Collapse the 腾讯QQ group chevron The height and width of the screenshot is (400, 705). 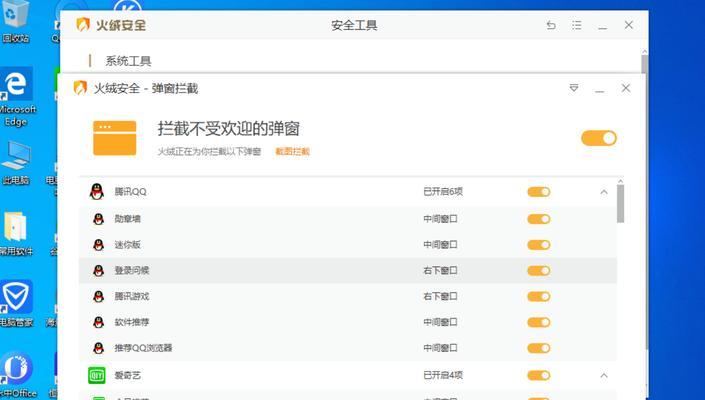604,192
